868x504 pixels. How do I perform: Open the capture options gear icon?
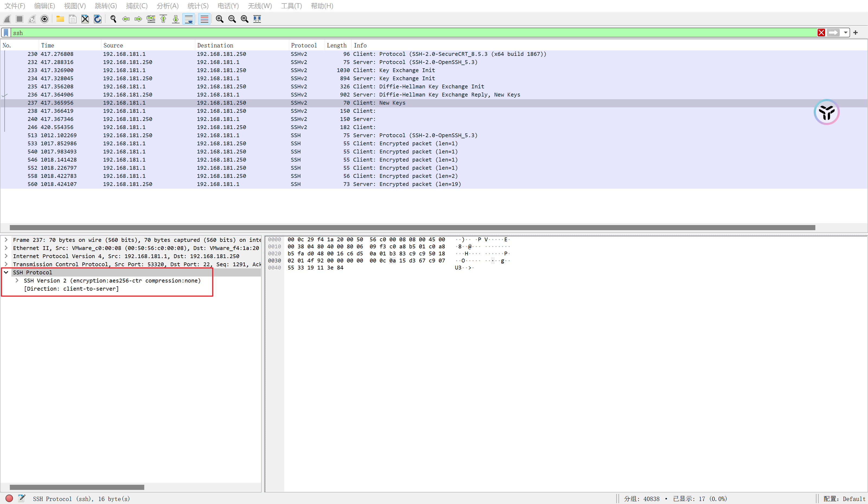coord(44,19)
